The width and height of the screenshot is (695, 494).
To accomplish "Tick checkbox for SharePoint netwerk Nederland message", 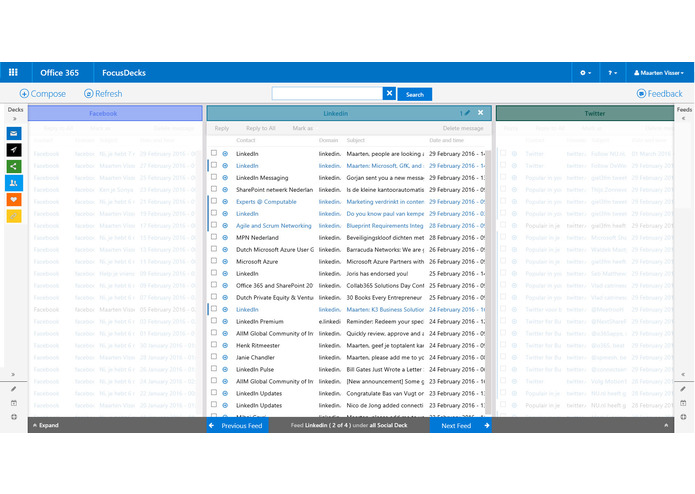I will click(x=214, y=189).
